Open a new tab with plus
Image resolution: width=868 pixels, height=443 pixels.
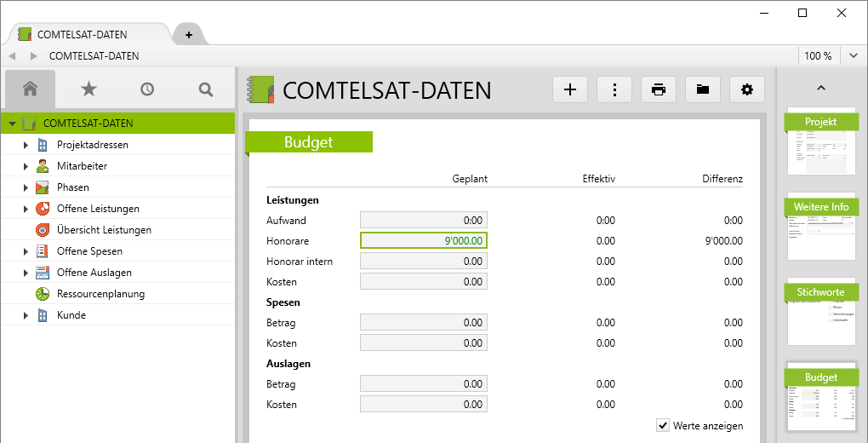coord(188,35)
